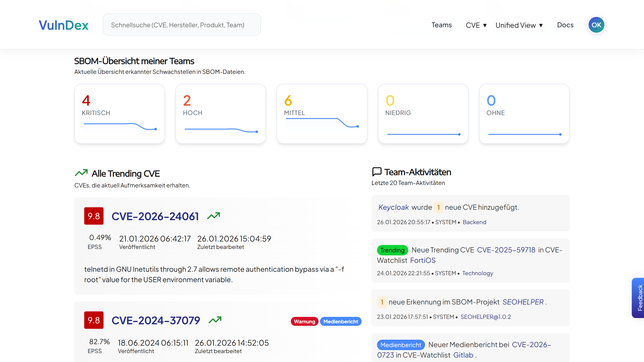
Task: Click the green Trending badge in Team-Aktivitäten
Action: click(392, 250)
